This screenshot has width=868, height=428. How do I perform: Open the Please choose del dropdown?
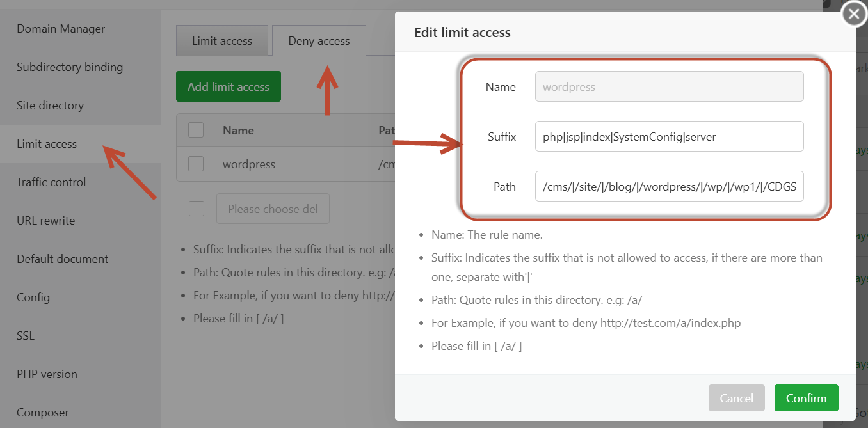[273, 209]
